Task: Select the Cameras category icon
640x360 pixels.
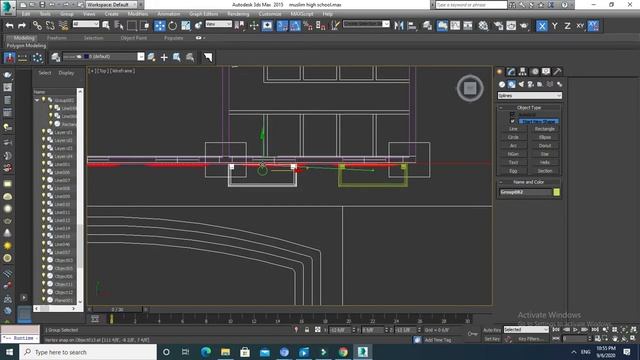Action: click(x=530, y=84)
